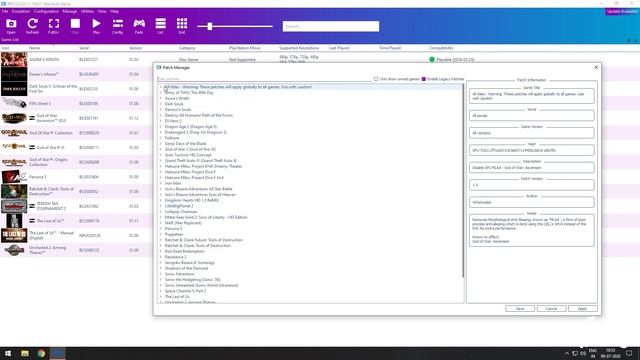This screenshot has width=640, height=360.
Task: Open the View menu
Action: pyautogui.click(x=102, y=11)
